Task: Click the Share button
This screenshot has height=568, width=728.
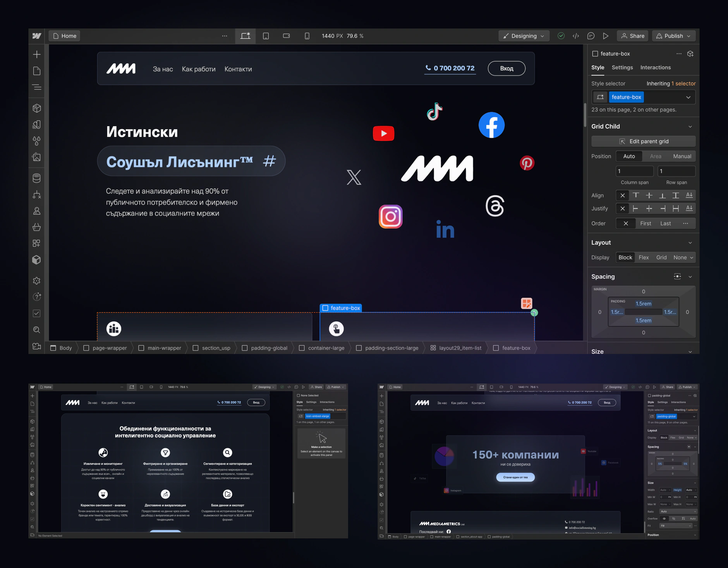Action: [x=633, y=36]
